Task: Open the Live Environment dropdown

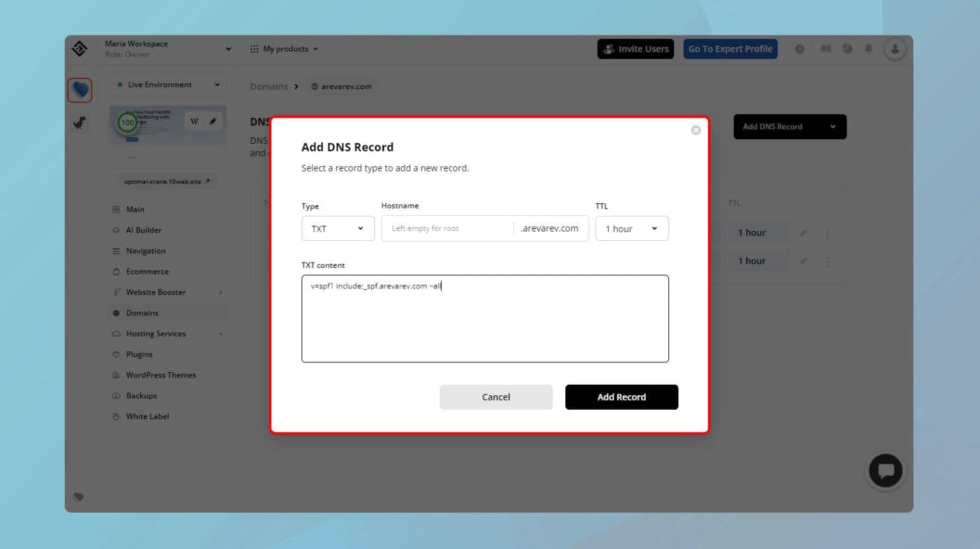Action: [x=168, y=84]
